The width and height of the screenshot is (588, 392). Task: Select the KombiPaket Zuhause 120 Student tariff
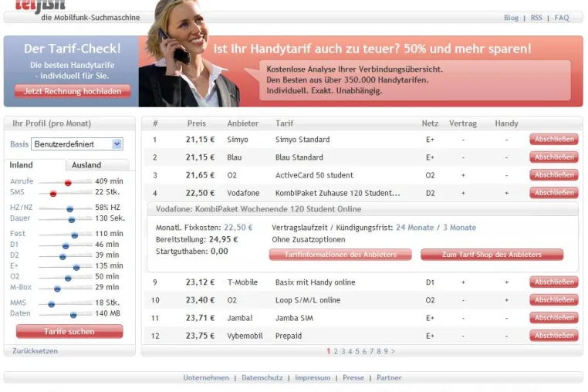click(x=337, y=193)
